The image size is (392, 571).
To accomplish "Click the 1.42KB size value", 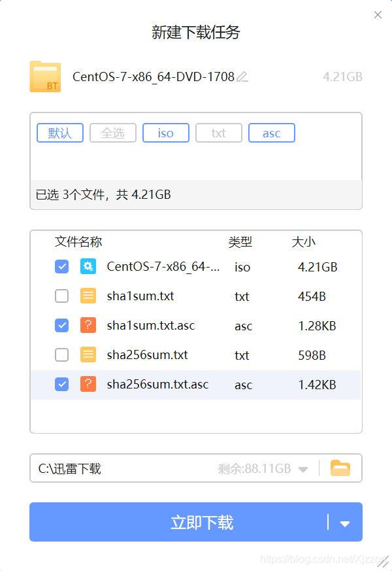I will point(317,385).
